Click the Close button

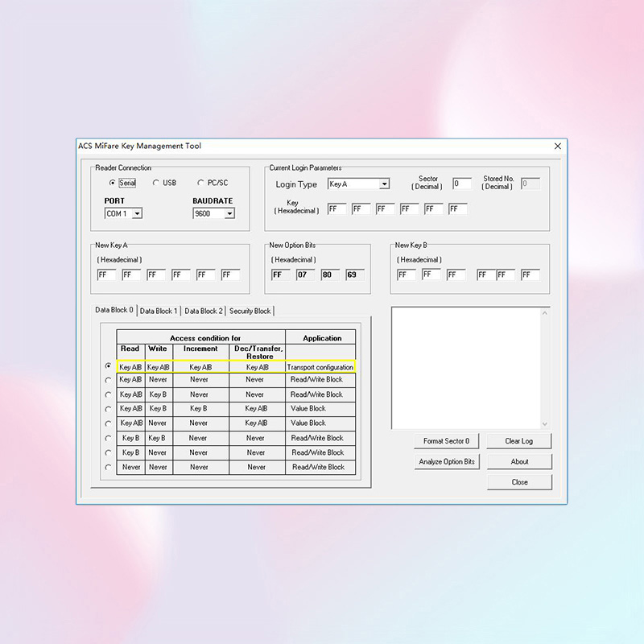pyautogui.click(x=519, y=482)
